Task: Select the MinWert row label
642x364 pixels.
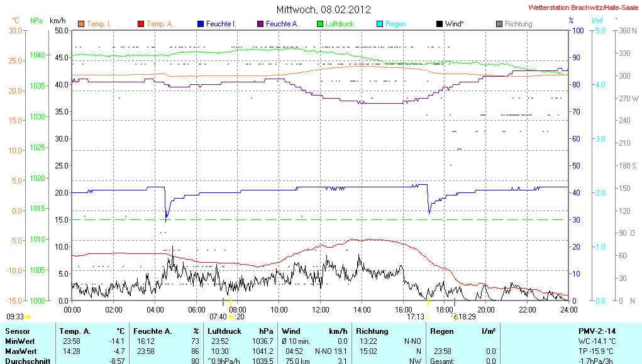Action: 20,341
